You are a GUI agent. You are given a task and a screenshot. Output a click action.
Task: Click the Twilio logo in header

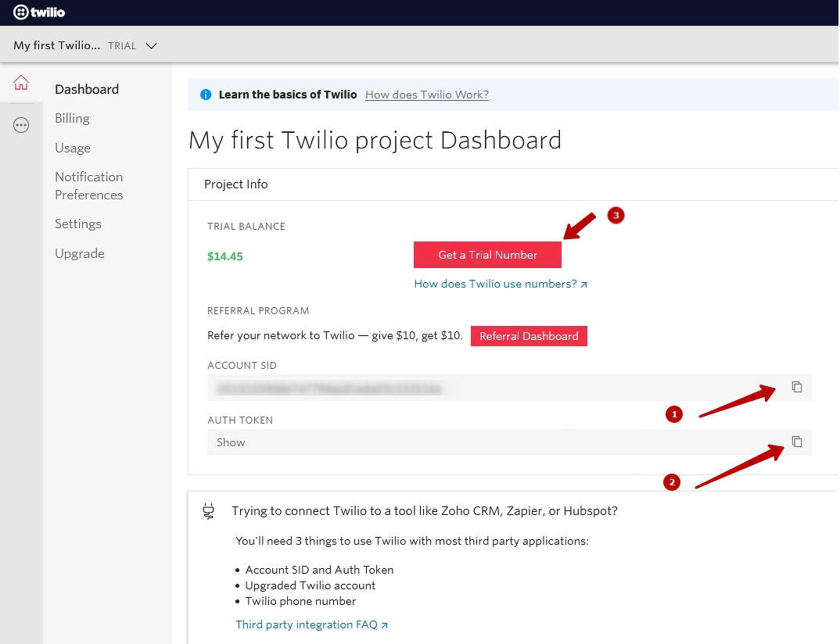(x=39, y=13)
